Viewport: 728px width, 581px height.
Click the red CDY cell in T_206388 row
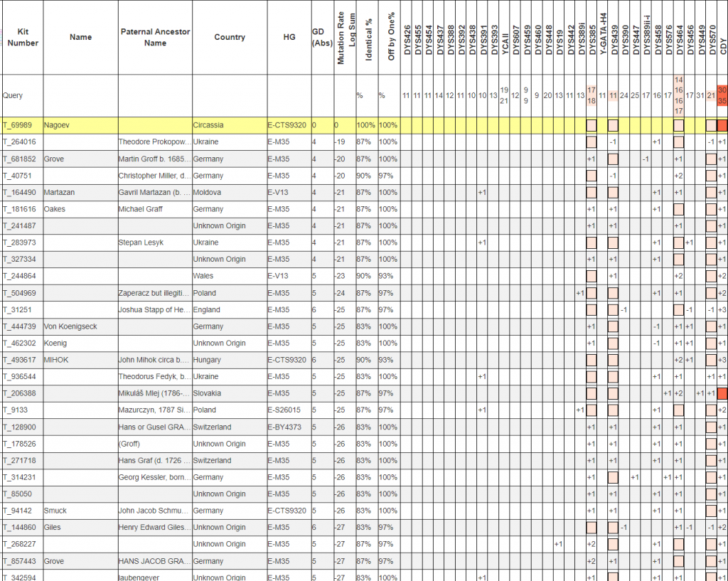coord(722,393)
